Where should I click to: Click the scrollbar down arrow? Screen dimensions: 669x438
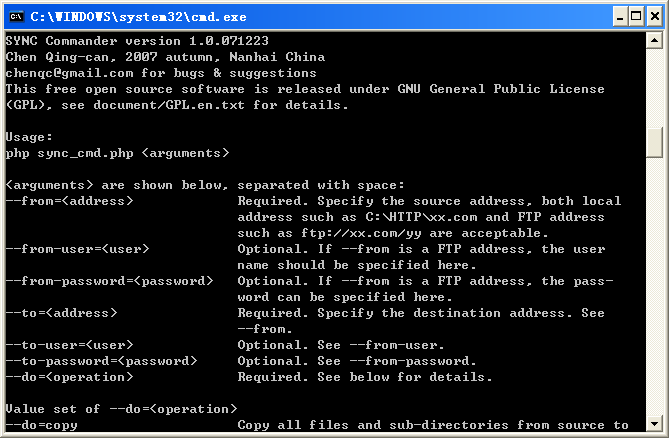[x=654, y=423]
